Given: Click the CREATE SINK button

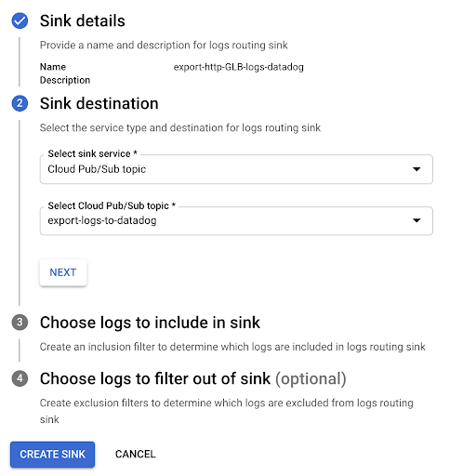Looking at the screenshot, I should (52, 455).
